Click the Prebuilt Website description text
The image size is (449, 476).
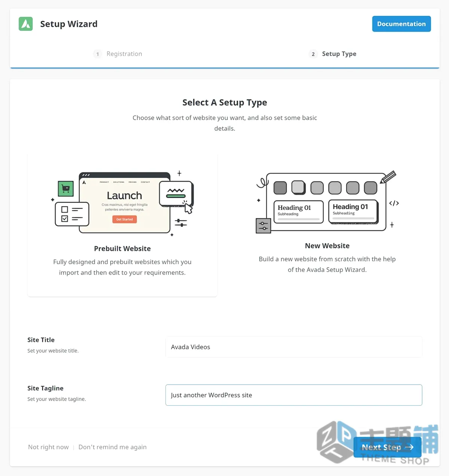(x=122, y=267)
